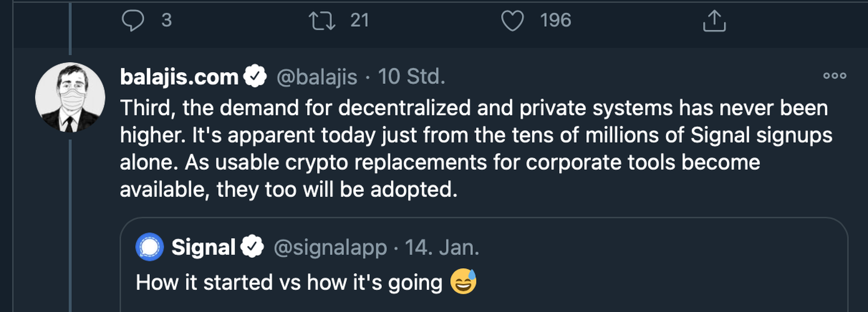Click the Signal logo avatar
Image resolution: width=868 pixels, height=312 pixels.
point(149,247)
